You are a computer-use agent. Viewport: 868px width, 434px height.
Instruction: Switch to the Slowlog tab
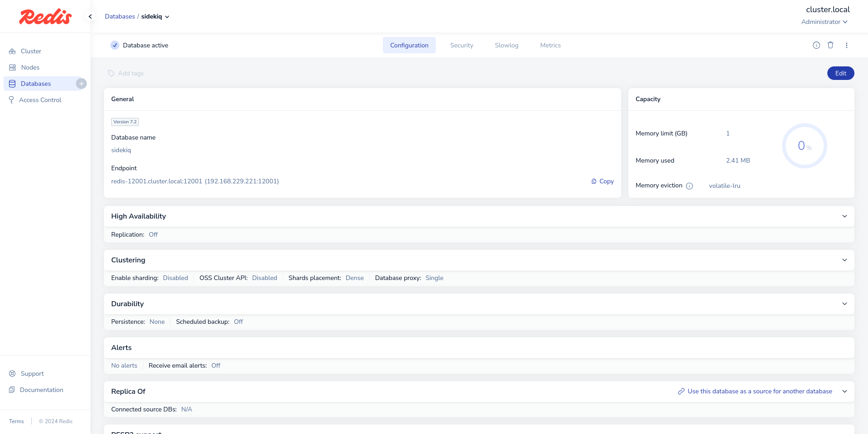[506, 45]
